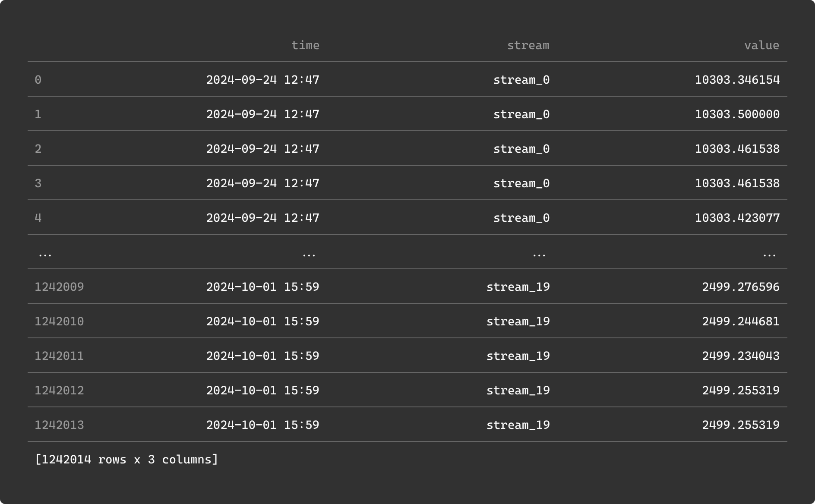
Task: Select row index 4
Action: [38, 218]
